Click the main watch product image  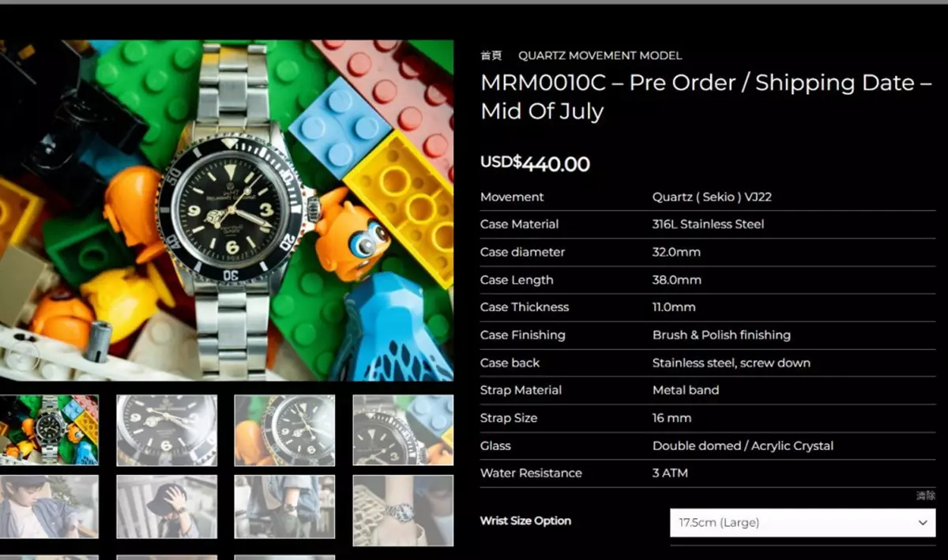tap(227, 211)
